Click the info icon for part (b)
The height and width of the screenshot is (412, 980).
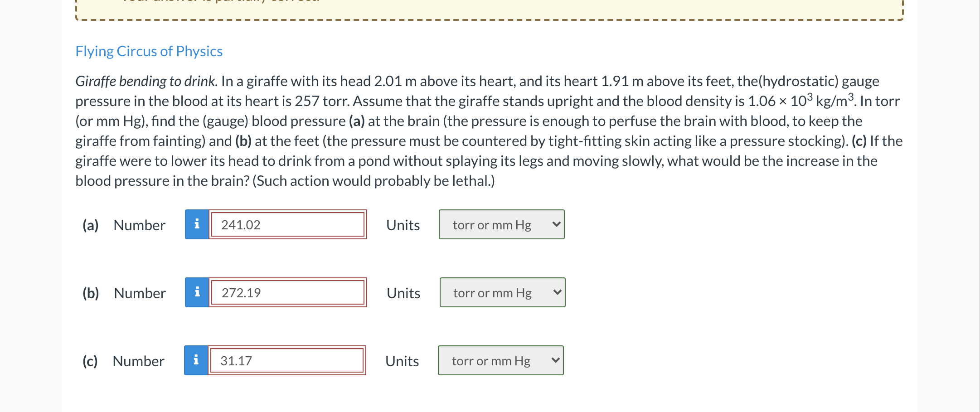pyautogui.click(x=197, y=292)
